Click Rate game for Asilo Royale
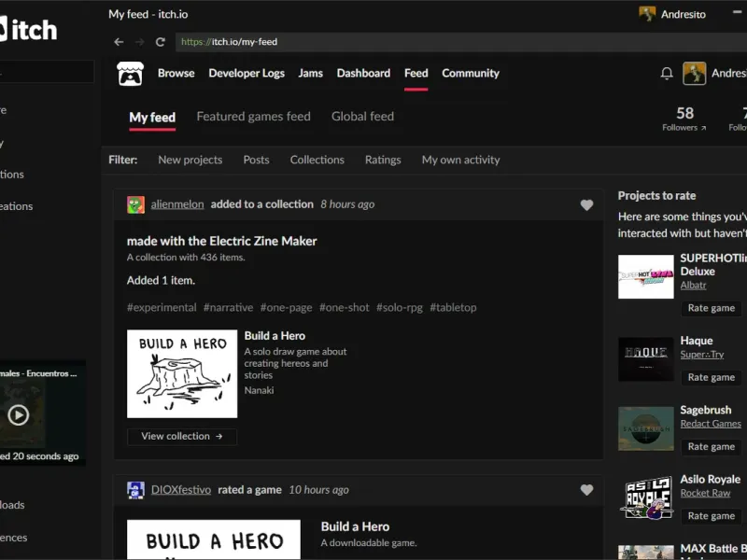Screen dimensions: 747x560 click(x=712, y=516)
